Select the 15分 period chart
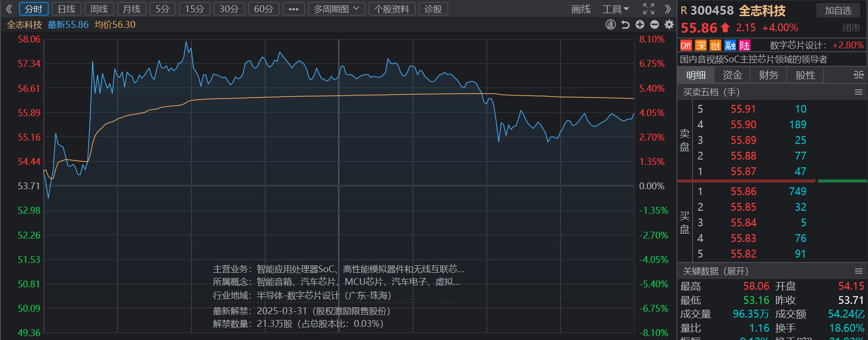The height and width of the screenshot is (340, 868). [x=194, y=9]
